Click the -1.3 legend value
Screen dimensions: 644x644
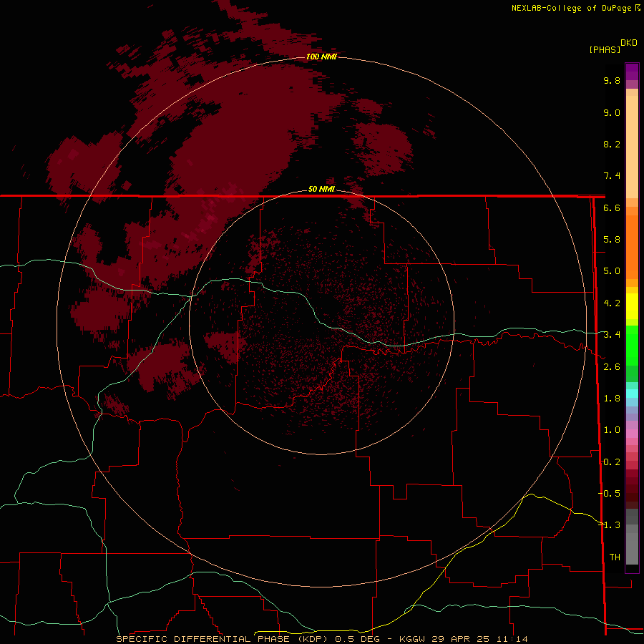point(609,525)
